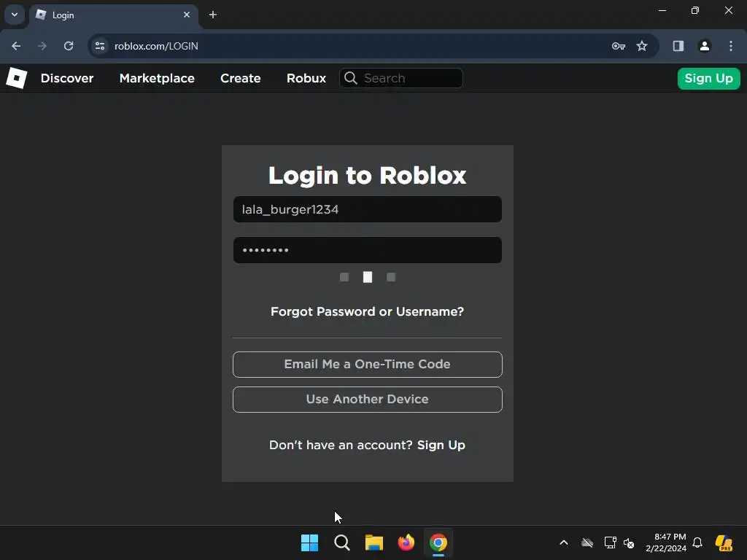747x560 pixels.
Task: Click the browser forward arrow
Action: coord(42,46)
